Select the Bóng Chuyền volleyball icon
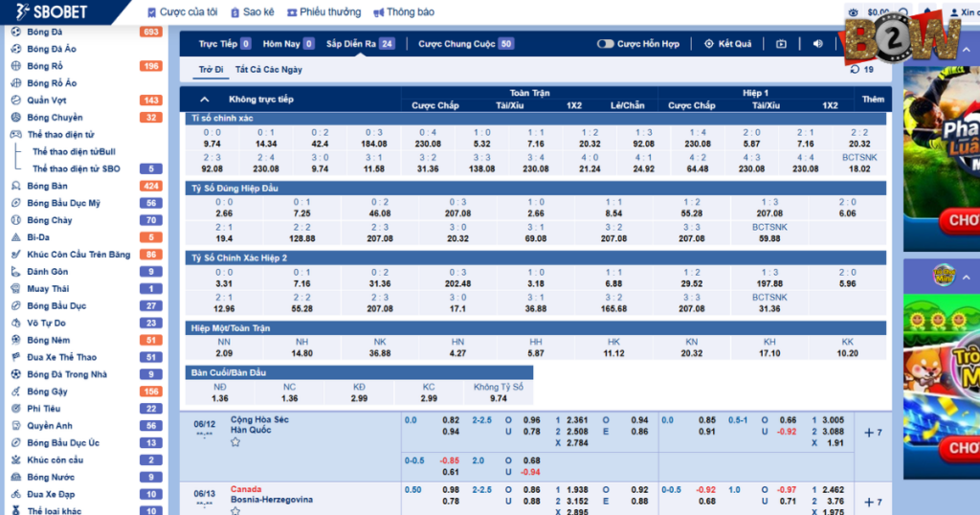This screenshot has height=515, width=980. [x=16, y=117]
